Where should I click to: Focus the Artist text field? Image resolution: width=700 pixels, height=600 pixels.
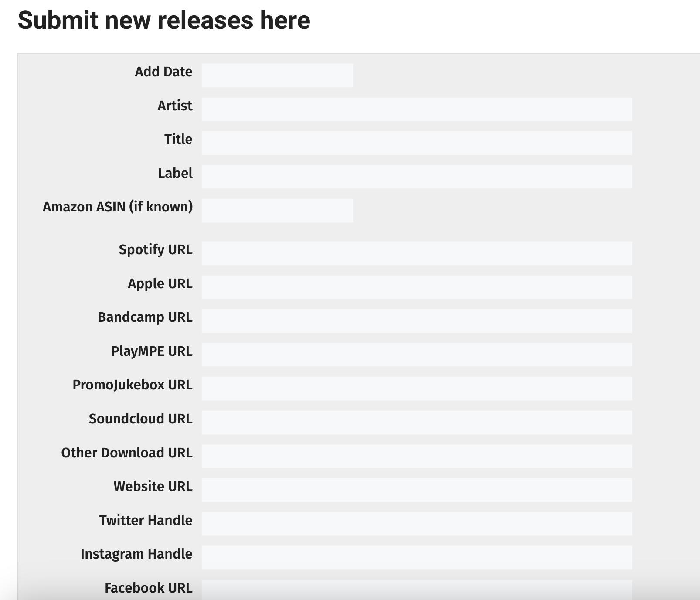(x=417, y=109)
